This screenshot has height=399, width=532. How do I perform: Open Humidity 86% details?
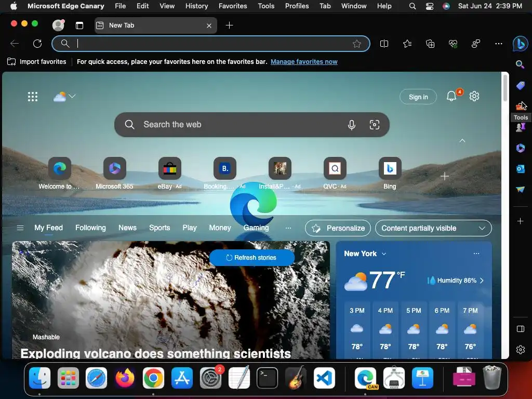click(455, 281)
